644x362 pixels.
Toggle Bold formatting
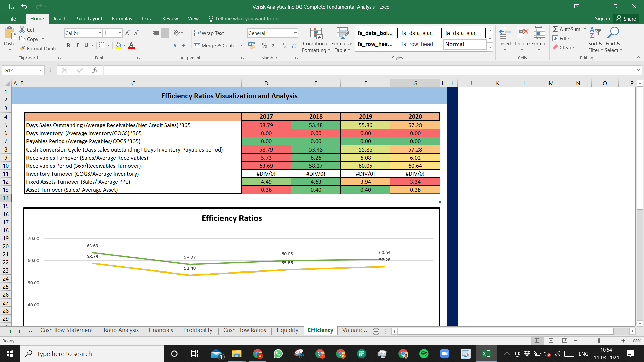[68, 45]
